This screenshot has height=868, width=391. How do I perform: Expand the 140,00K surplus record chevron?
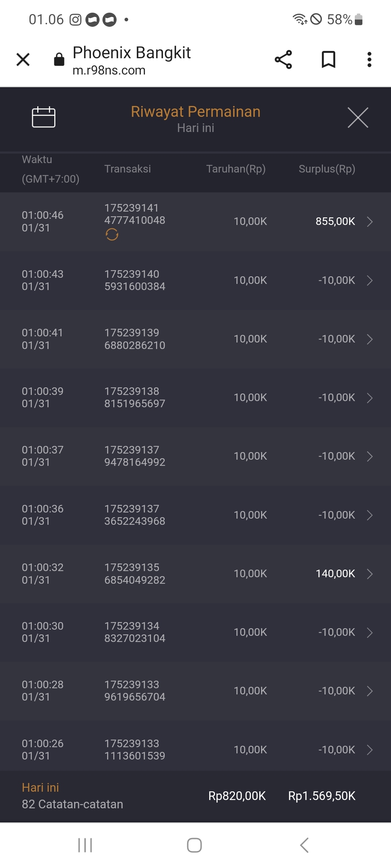pyautogui.click(x=370, y=574)
